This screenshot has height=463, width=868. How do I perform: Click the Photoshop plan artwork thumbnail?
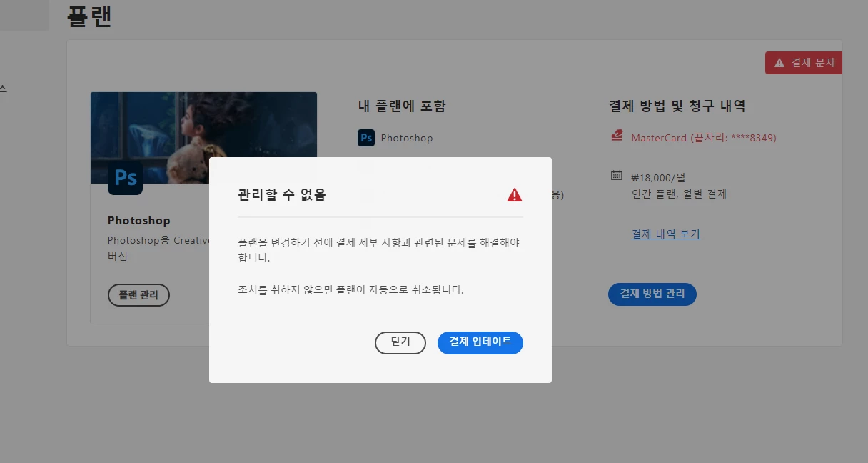pyautogui.click(x=203, y=137)
